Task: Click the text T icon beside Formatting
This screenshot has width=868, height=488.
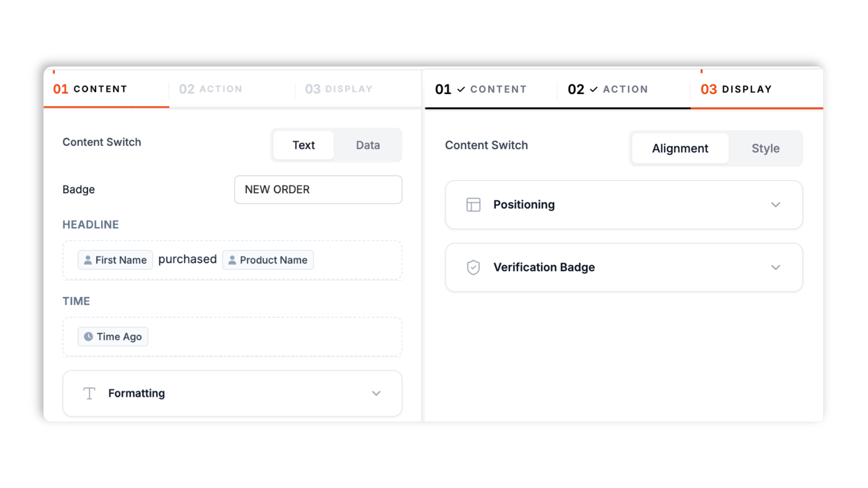Action: [89, 393]
